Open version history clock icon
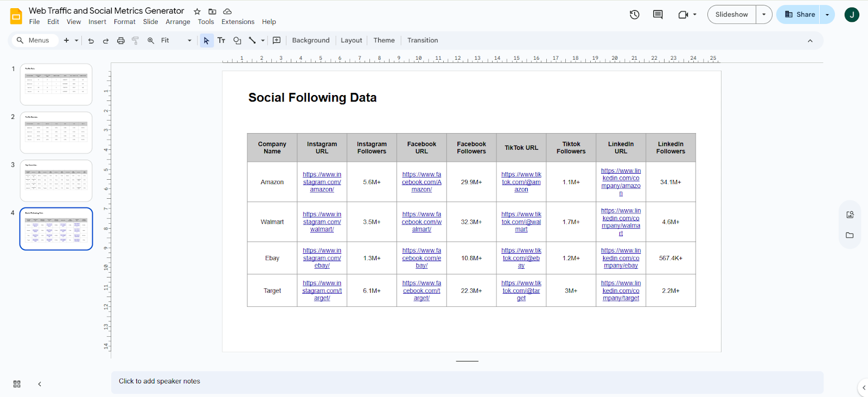This screenshot has width=868, height=397. coord(635,15)
